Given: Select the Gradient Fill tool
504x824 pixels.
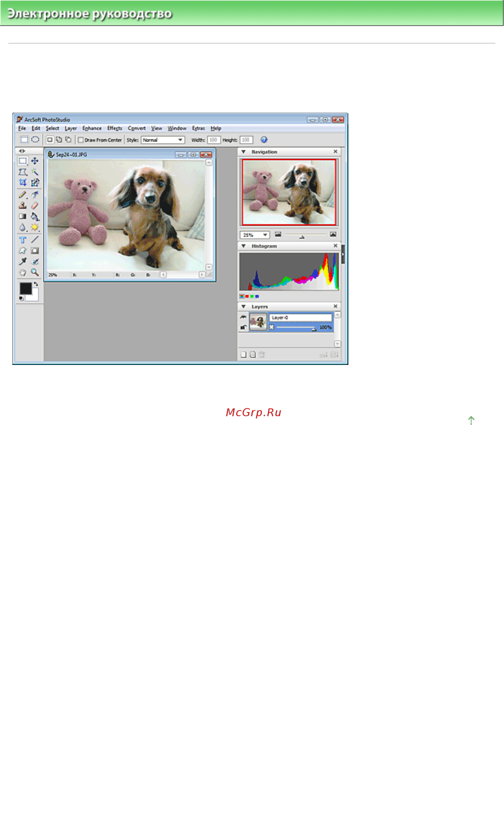Looking at the screenshot, I should 23,217.
